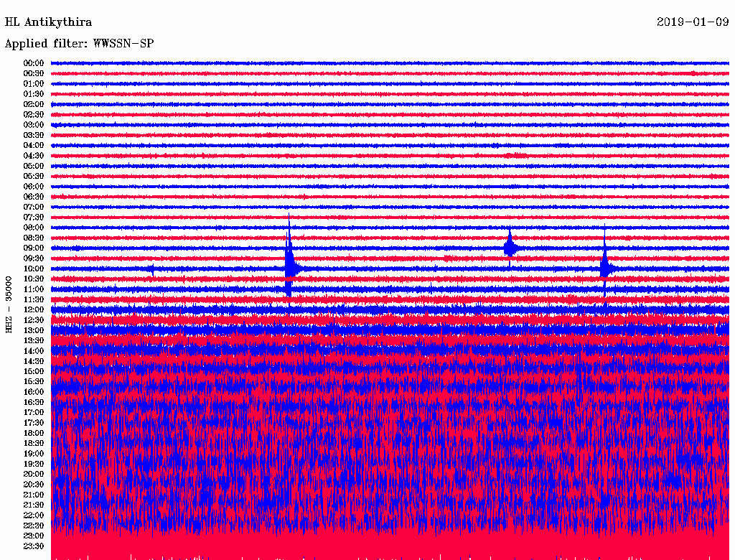This screenshot has height=560, width=735.
Task: Click the 15:00 time label
Action: [34, 371]
